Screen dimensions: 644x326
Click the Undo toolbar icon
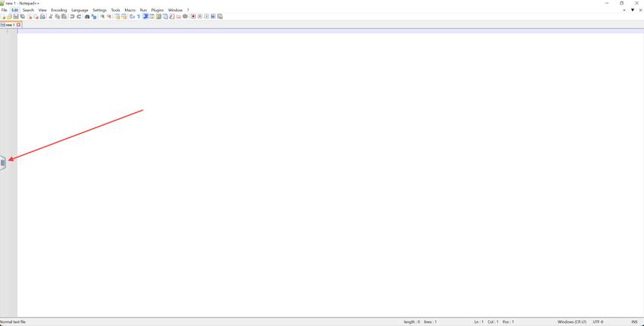[x=72, y=17]
